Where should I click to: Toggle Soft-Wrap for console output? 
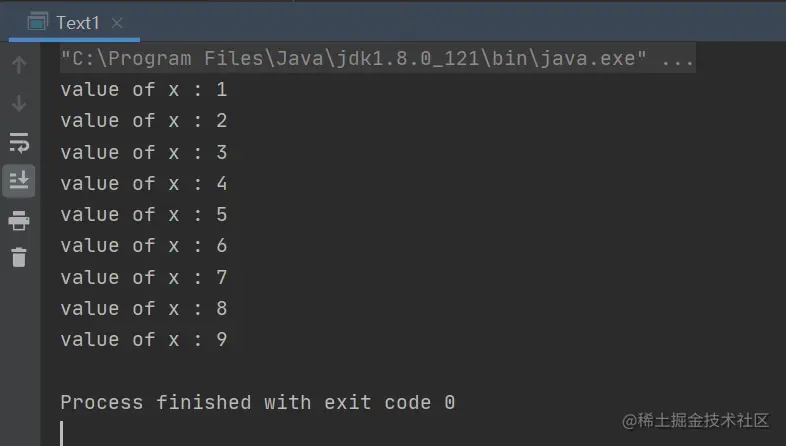(19, 141)
